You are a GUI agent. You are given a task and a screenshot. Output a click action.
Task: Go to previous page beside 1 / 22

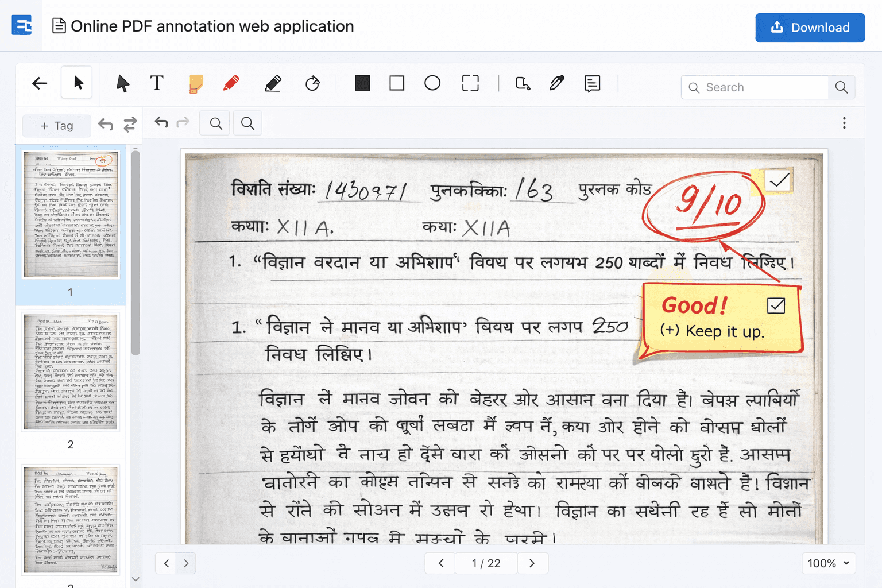pyautogui.click(x=440, y=563)
